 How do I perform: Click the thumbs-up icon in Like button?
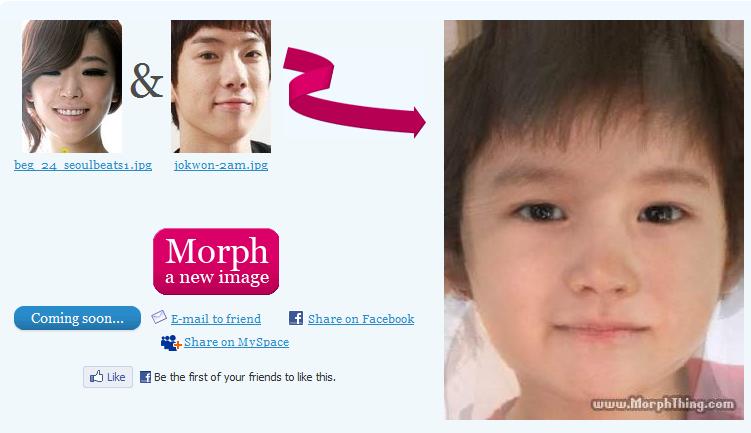97,376
